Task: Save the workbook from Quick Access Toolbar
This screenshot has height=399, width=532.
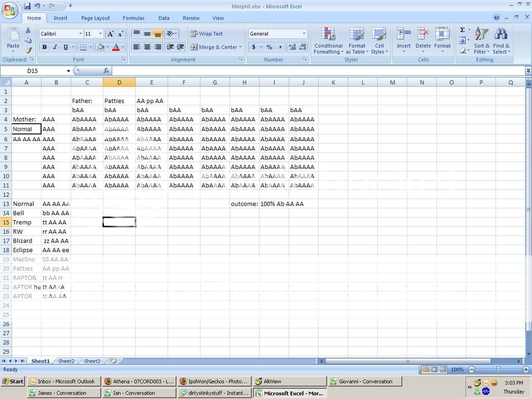Action: [x=27, y=6]
